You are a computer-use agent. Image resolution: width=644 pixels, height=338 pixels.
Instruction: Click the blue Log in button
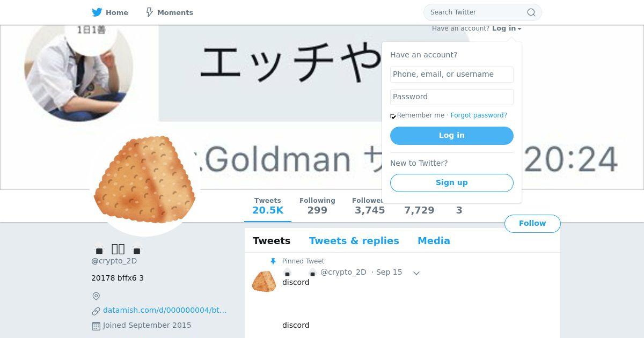coord(452,136)
